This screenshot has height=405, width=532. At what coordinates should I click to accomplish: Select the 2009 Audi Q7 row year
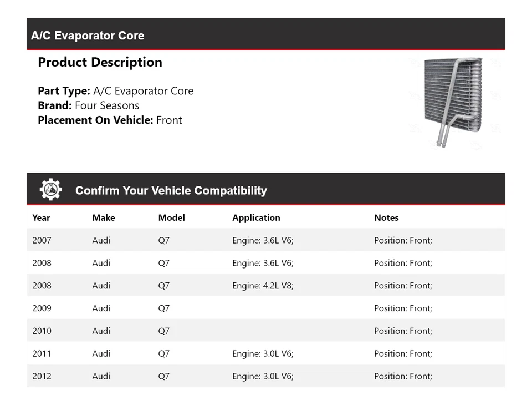42,308
